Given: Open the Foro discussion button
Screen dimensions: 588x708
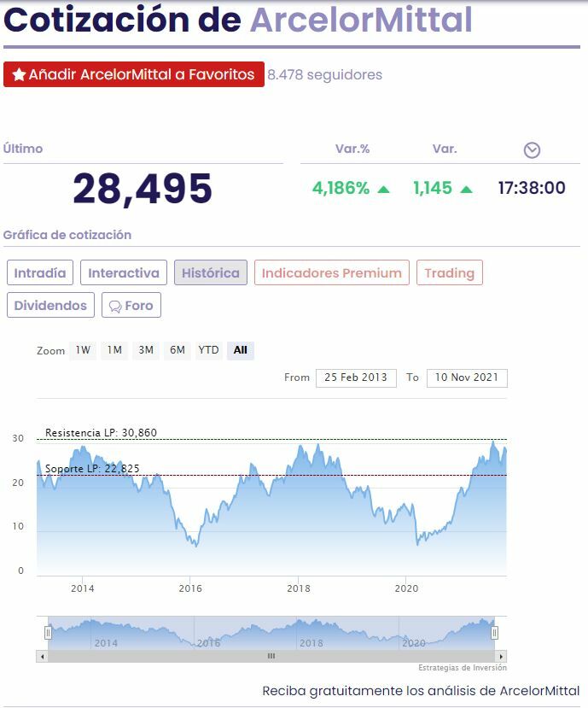Looking at the screenshot, I should pyautogui.click(x=131, y=305).
